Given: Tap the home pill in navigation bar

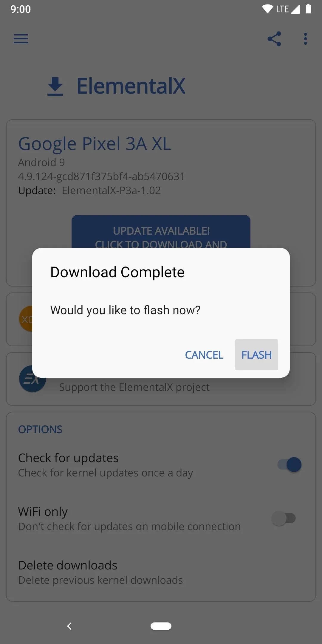Looking at the screenshot, I should (161, 626).
